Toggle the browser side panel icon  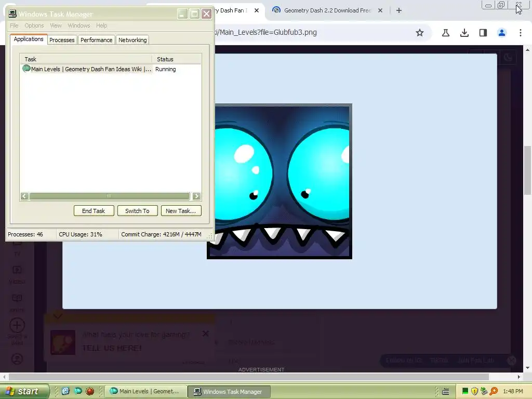(x=483, y=33)
